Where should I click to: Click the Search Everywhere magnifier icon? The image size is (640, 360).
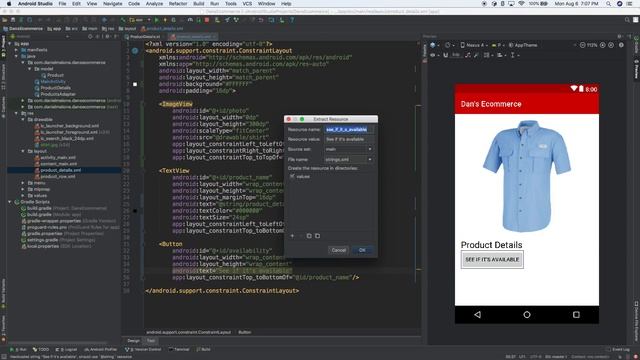[x=627, y=20]
